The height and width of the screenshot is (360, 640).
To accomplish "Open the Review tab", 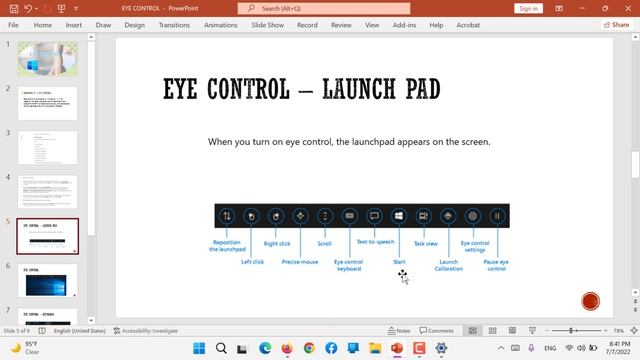I will [x=341, y=25].
